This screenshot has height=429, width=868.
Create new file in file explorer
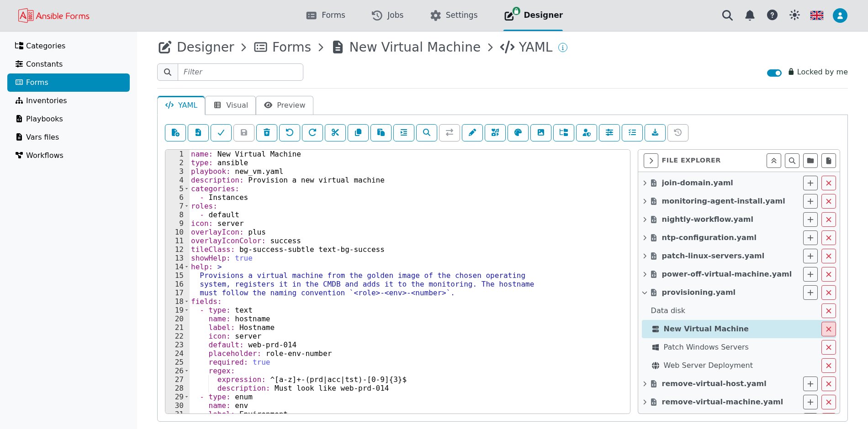point(829,161)
